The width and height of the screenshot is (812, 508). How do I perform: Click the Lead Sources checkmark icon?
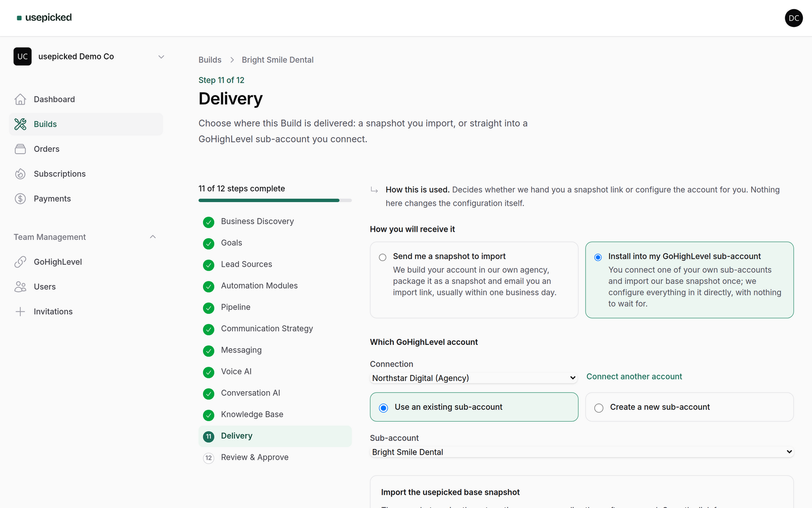click(x=209, y=265)
